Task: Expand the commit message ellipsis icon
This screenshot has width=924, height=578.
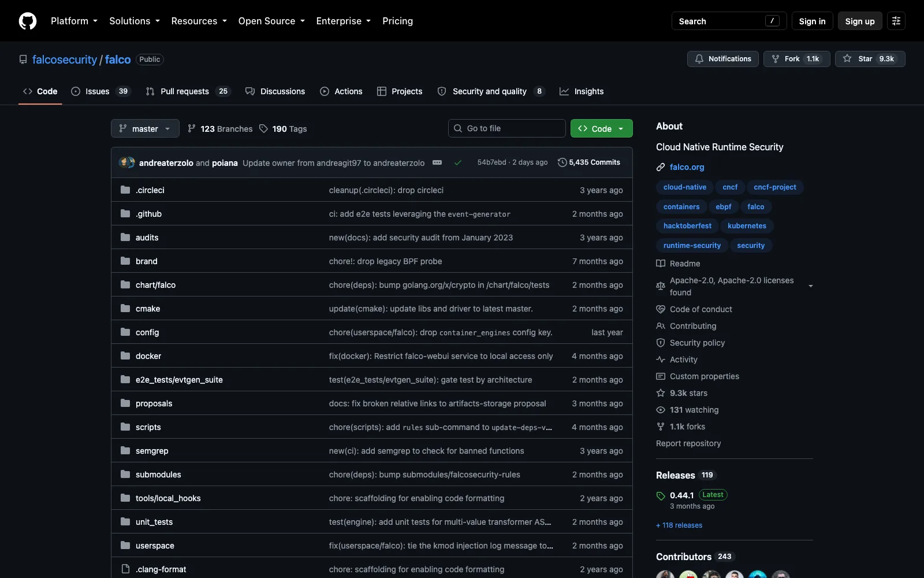Action: [437, 162]
